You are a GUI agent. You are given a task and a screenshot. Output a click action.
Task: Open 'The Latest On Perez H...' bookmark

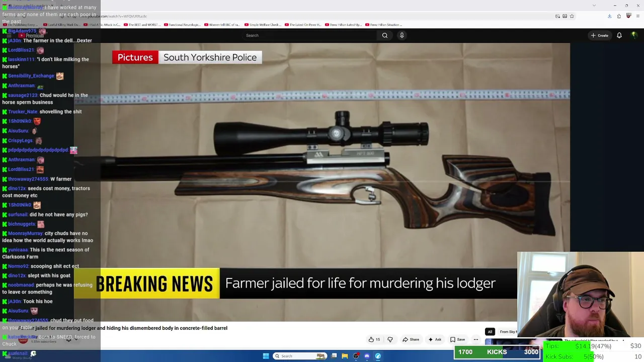point(302,25)
